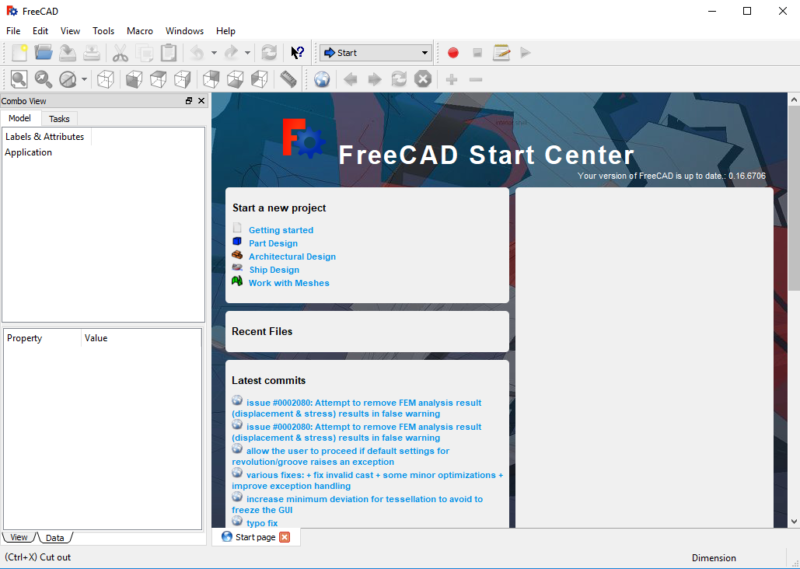Image resolution: width=800 pixels, height=569 pixels.
Task: Open the Part Design link
Action: click(273, 243)
